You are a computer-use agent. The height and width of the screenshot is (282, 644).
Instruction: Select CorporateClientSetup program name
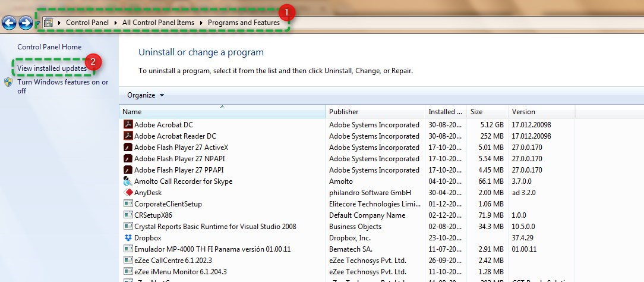pyautogui.click(x=168, y=204)
